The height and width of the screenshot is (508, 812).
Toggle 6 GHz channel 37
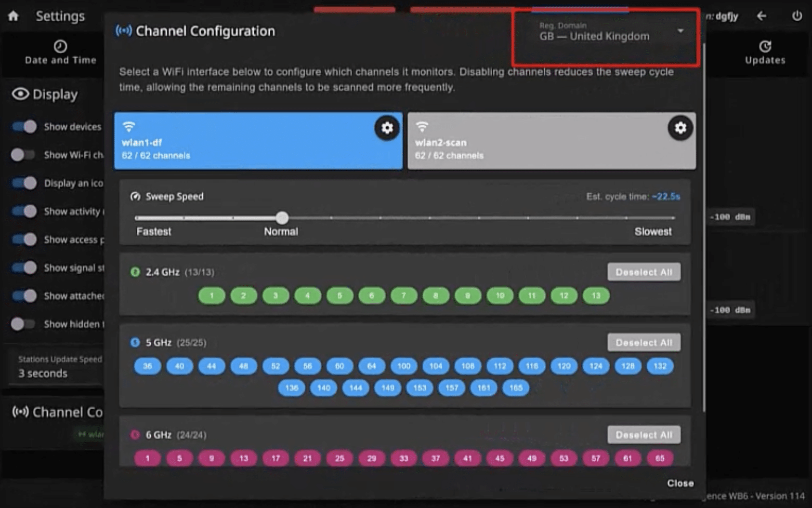[435, 458]
